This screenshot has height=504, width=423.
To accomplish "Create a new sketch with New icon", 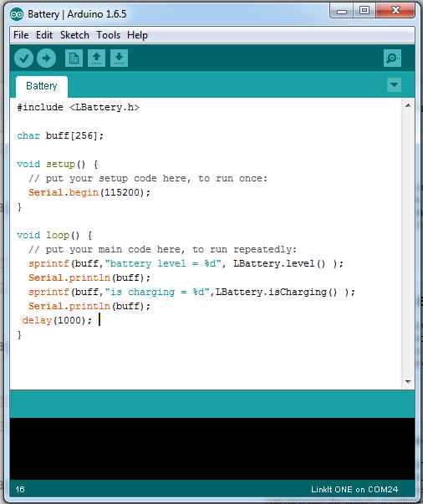I will coord(74,59).
